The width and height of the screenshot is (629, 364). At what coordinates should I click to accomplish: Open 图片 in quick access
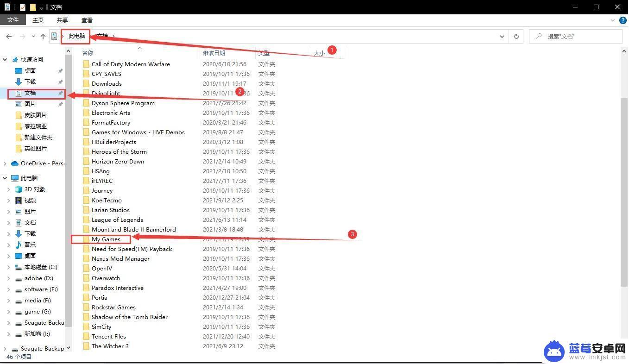(x=30, y=104)
